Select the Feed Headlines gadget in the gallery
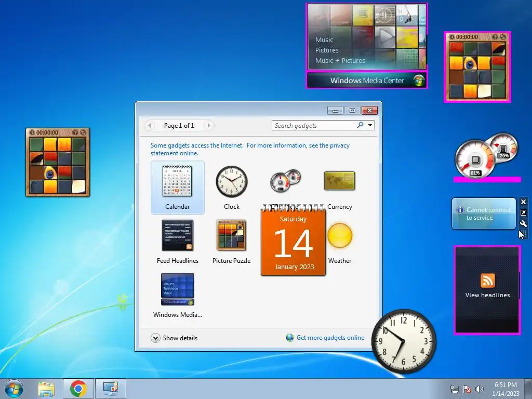 [178, 242]
